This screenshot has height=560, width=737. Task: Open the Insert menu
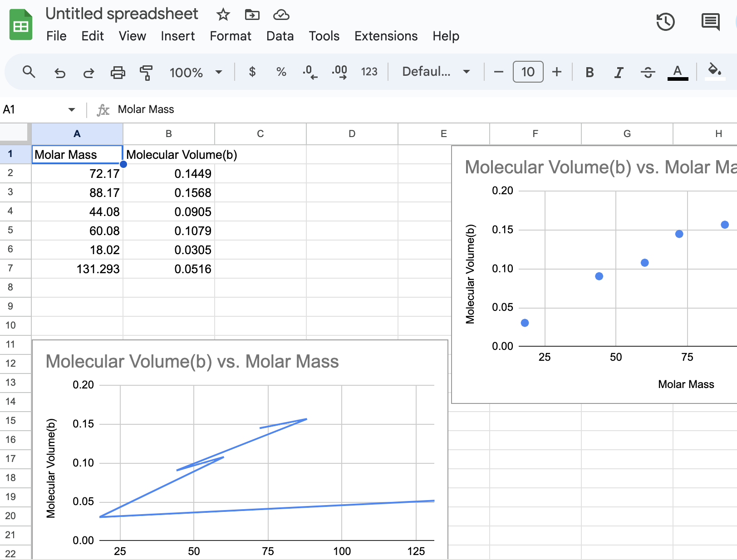(177, 36)
